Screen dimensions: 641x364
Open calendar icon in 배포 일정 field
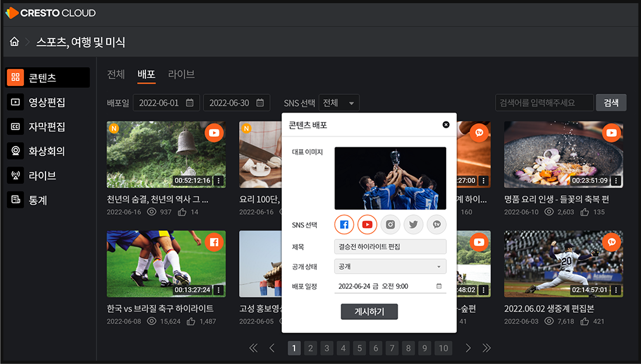(439, 286)
